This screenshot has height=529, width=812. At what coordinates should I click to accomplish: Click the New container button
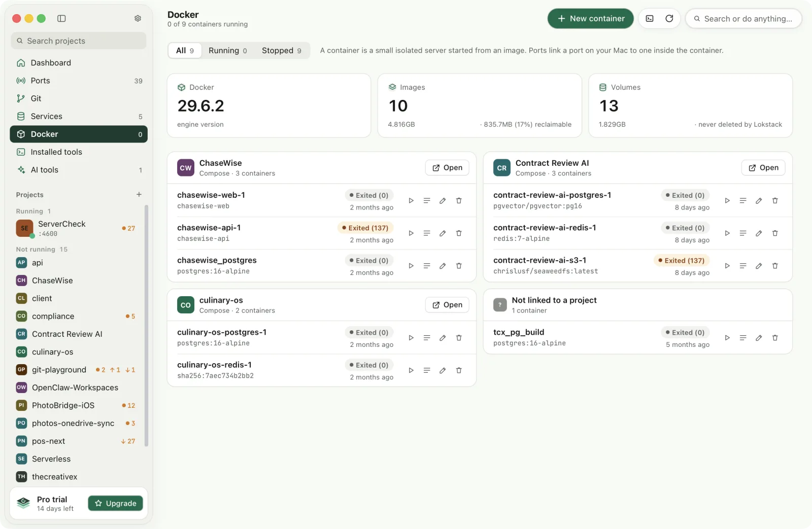(591, 19)
